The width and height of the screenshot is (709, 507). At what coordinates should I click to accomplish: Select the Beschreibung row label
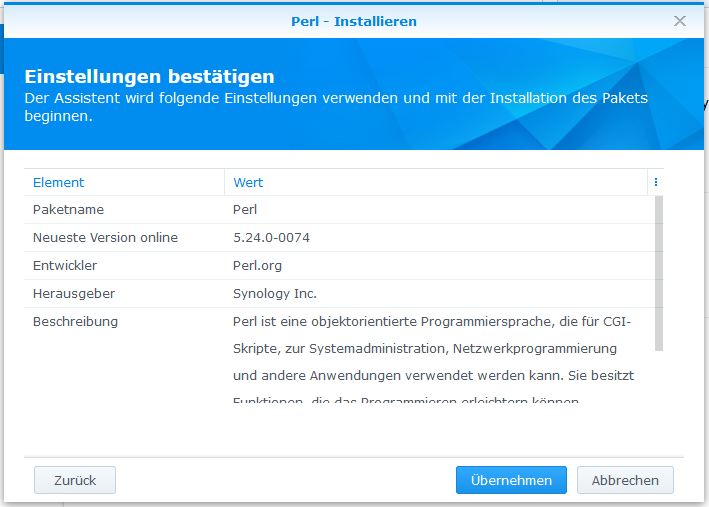[x=75, y=322]
